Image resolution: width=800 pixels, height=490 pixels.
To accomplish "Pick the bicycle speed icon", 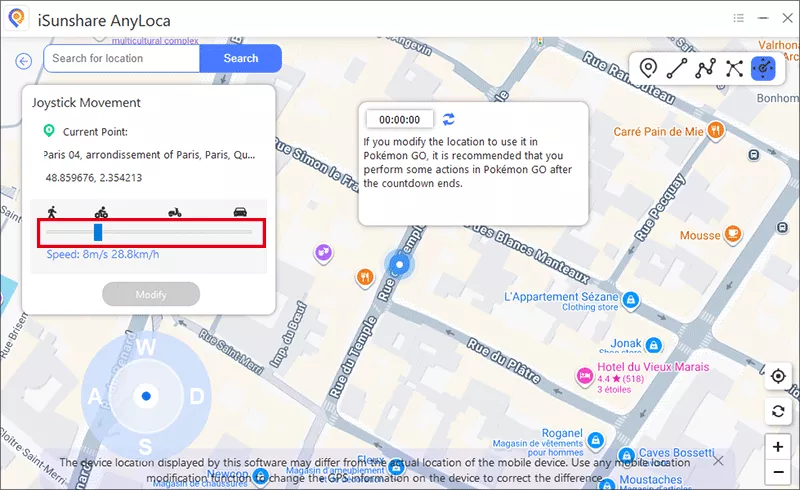I will (101, 212).
